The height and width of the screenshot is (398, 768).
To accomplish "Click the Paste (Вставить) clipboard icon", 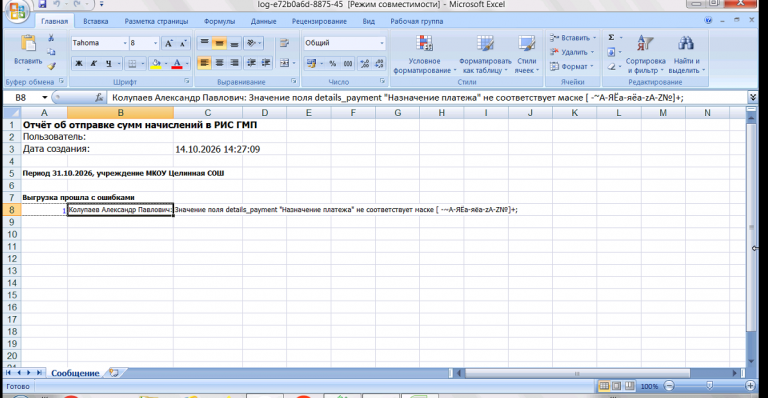I will click(x=28, y=44).
